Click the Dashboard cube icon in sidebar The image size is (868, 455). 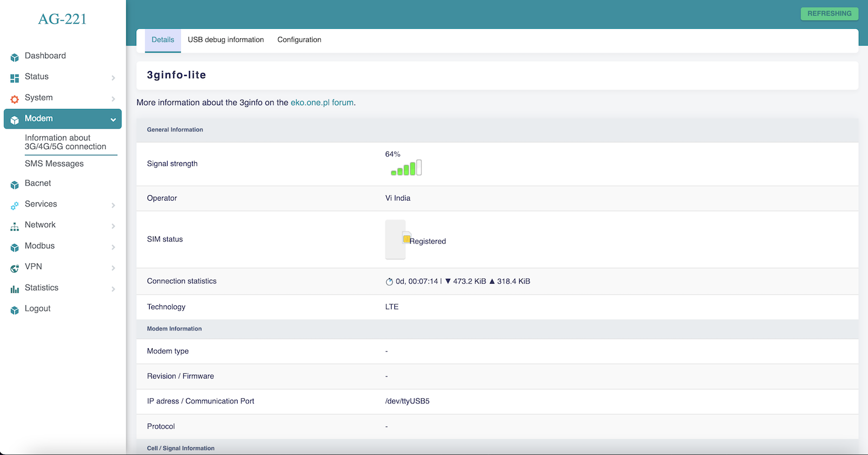click(15, 57)
